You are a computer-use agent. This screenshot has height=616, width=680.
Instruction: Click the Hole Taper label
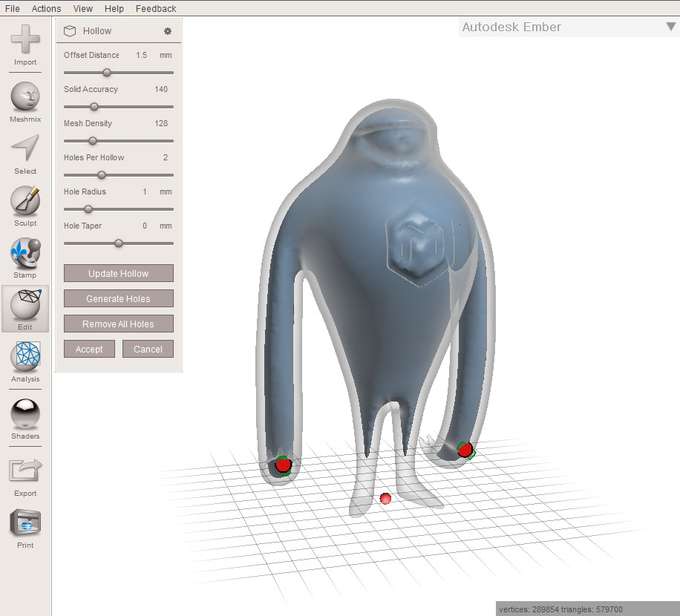[x=82, y=226]
